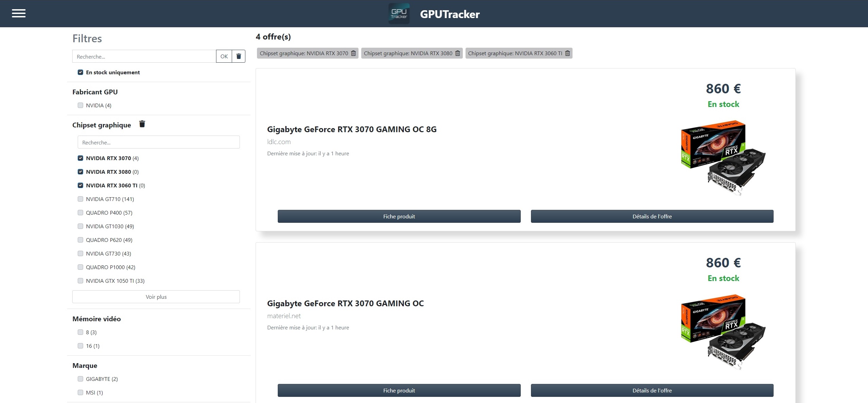Image resolution: width=868 pixels, height=403 pixels.
Task: Click the 860 € price of ldlc.com offer
Action: click(723, 89)
